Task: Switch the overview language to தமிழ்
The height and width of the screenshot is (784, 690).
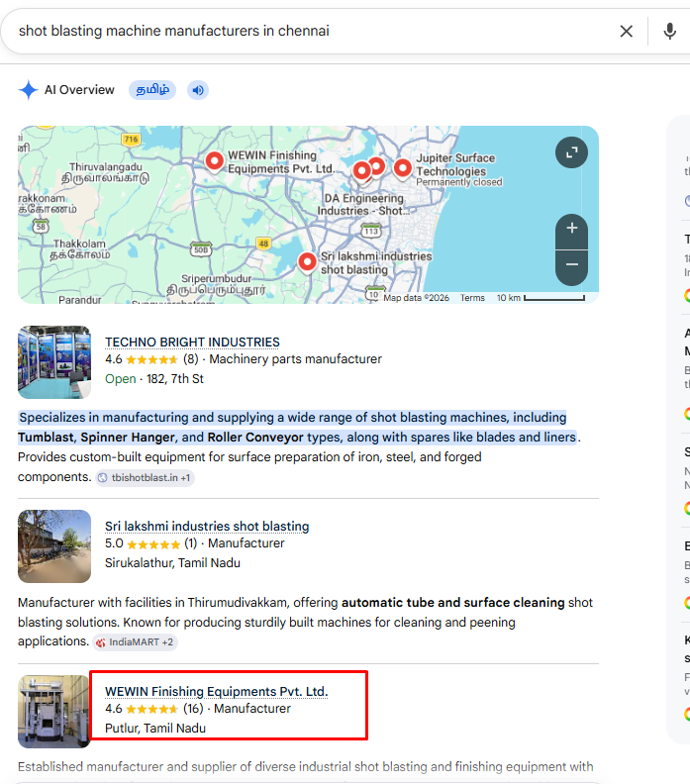Action: pos(152,90)
